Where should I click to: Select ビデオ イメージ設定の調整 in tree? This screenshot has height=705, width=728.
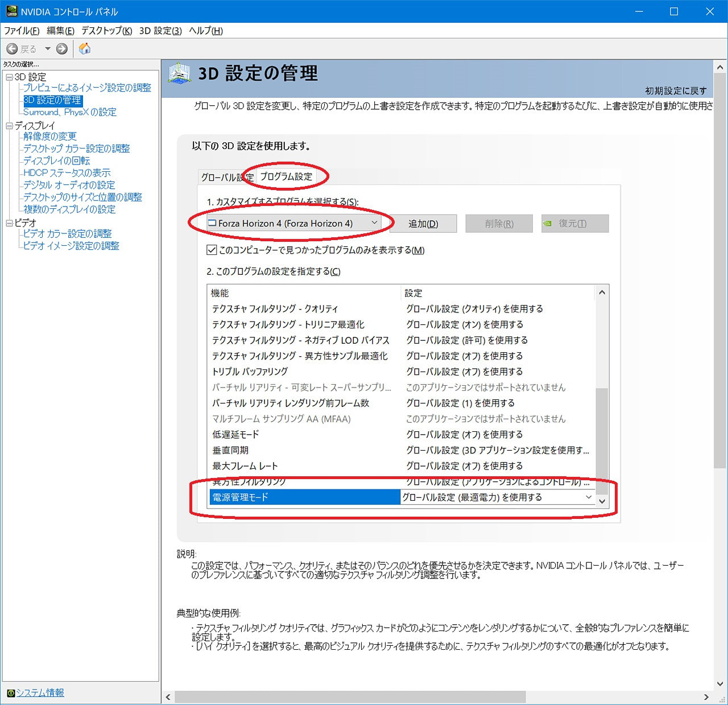72,246
